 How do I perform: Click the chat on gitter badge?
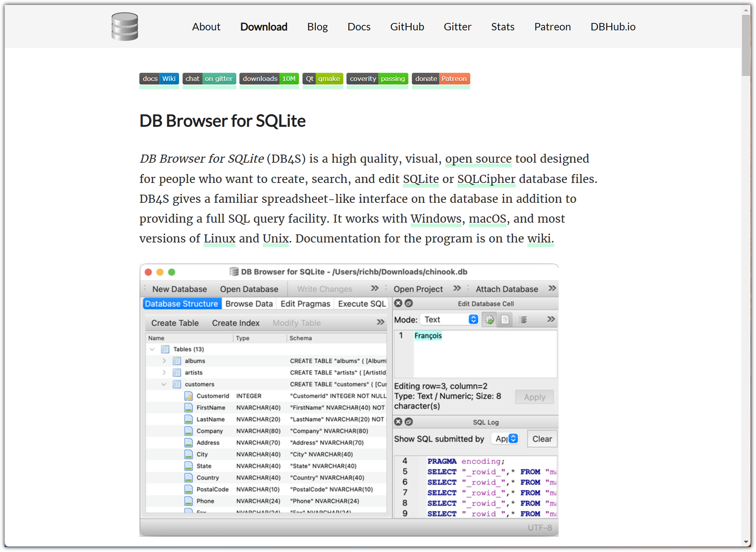point(209,79)
